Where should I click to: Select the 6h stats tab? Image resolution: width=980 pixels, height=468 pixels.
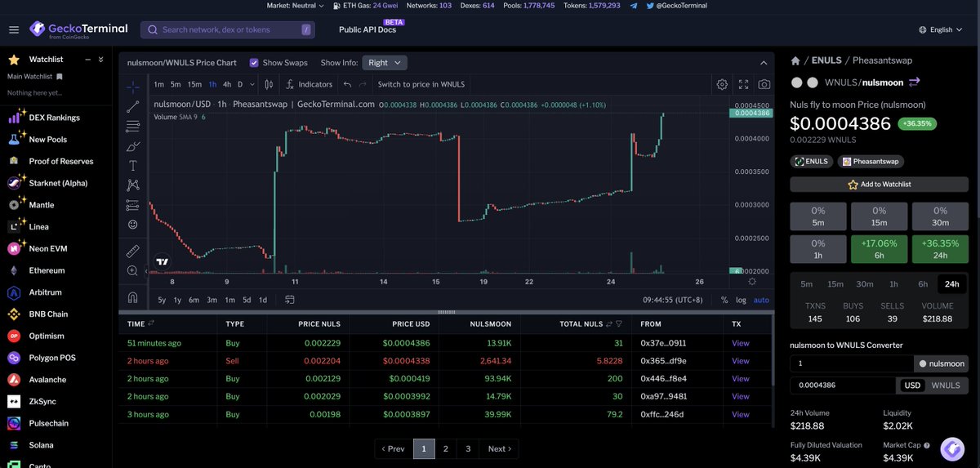(923, 284)
